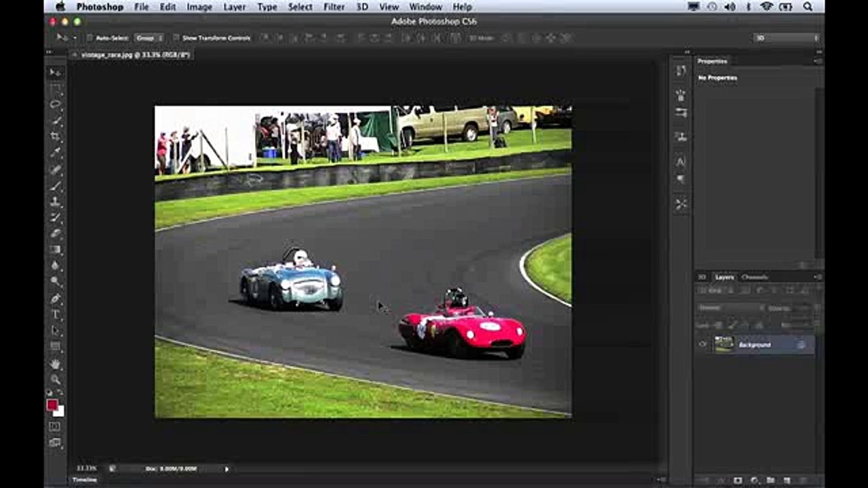Viewport: 868px width, 488px height.
Task: Select the History Brush tool
Action: pos(56,218)
